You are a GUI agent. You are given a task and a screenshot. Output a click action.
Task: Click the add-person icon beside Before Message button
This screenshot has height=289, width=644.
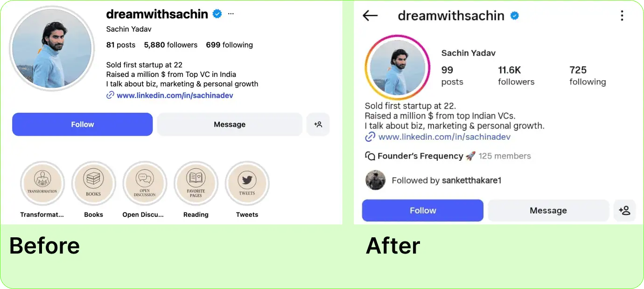318,124
